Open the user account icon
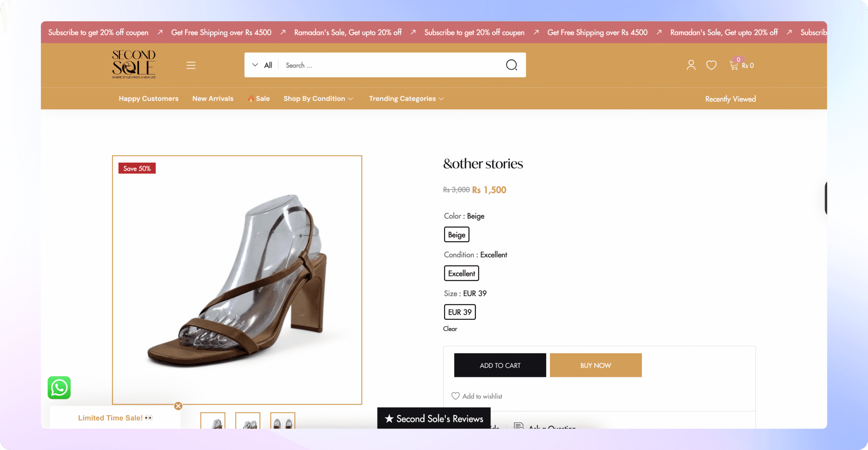This screenshot has width=868, height=450. [x=691, y=65]
